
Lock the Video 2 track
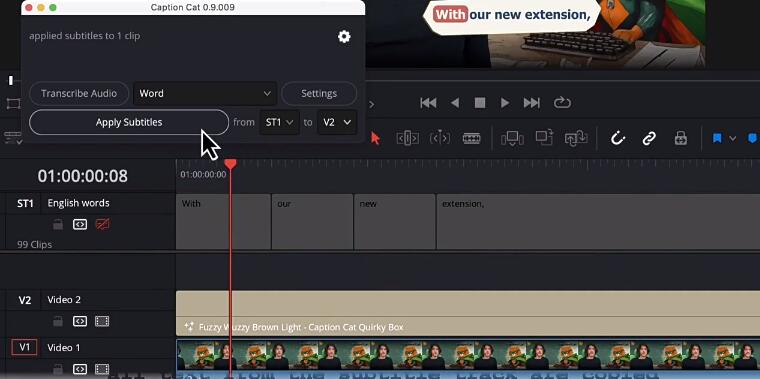(x=58, y=321)
